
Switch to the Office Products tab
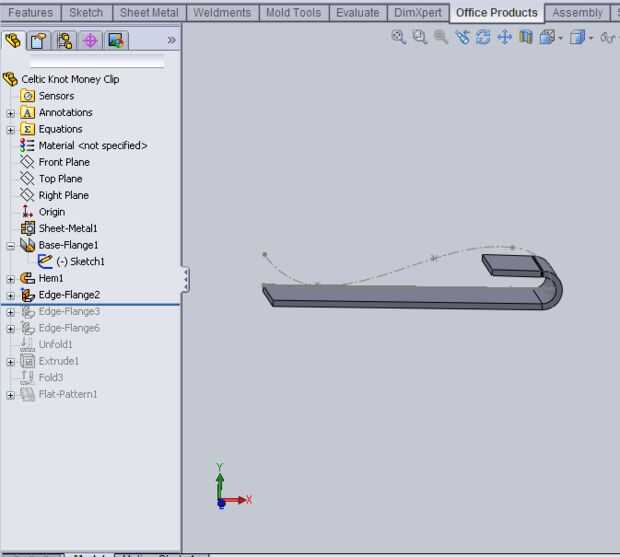(x=497, y=13)
